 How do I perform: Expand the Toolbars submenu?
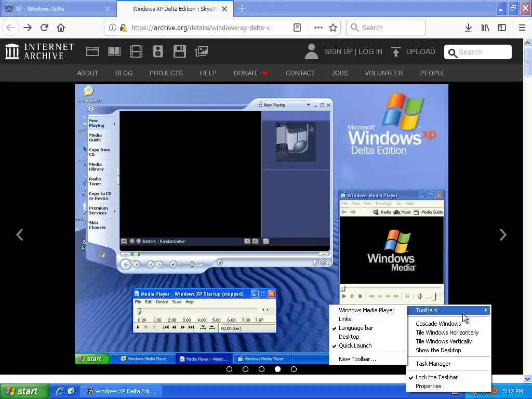pos(448,310)
